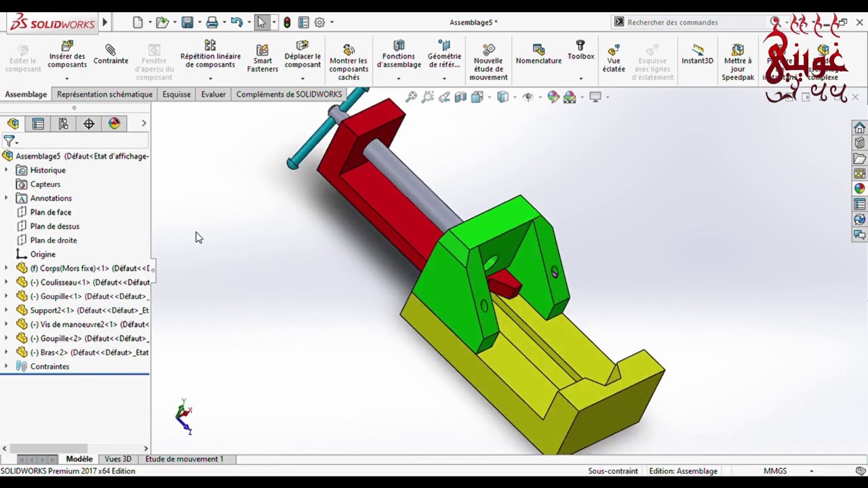This screenshot has width=868, height=488.
Task: Click the Home icon in the right task pane
Action: pos(859,128)
